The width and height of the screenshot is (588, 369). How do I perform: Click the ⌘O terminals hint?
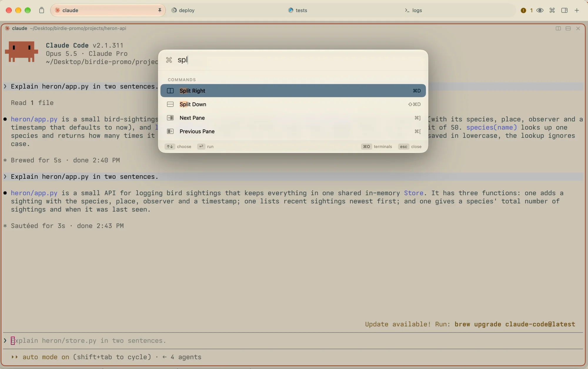[x=377, y=146]
